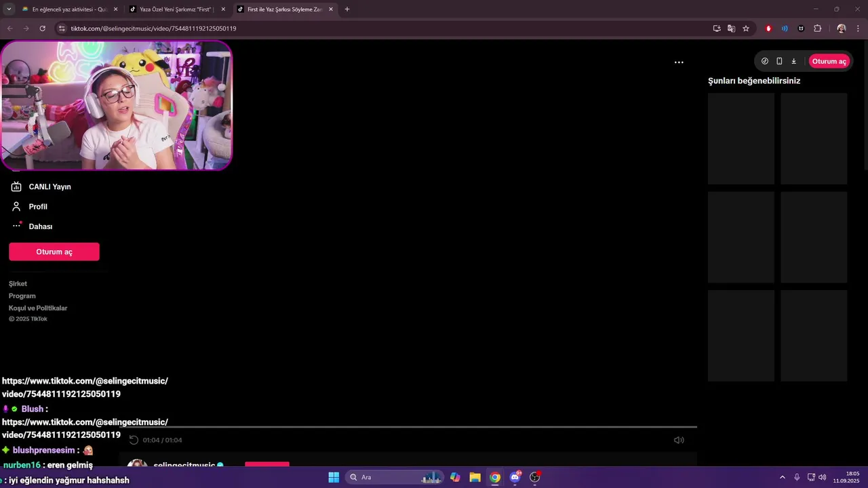868x488 pixels.
Task: Open Google Translate page icon
Action: (731, 28)
